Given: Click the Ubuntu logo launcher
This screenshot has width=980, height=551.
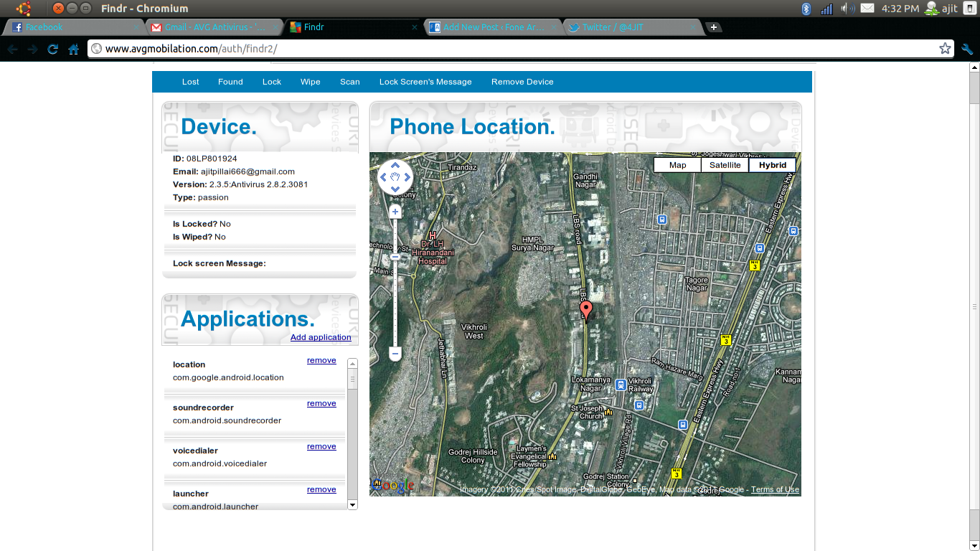Looking at the screenshot, I should click(x=24, y=9).
